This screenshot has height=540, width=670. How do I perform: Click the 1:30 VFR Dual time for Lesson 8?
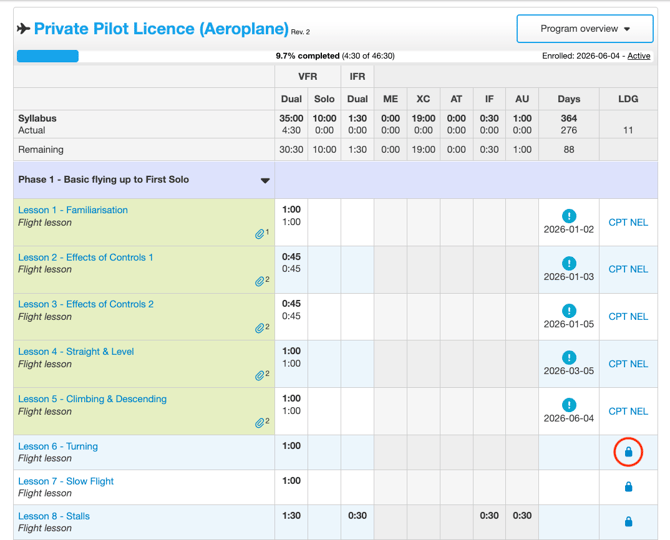(x=291, y=516)
